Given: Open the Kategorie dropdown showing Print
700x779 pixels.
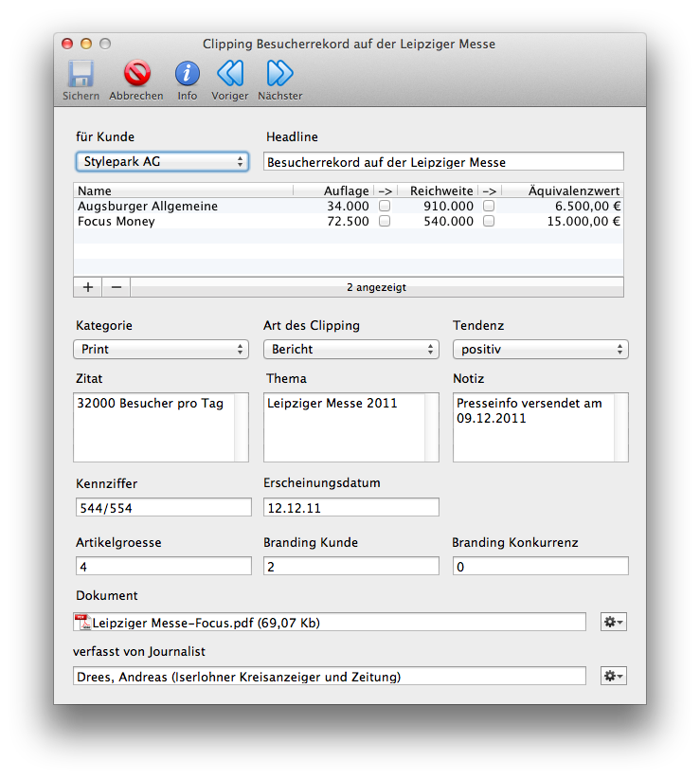Looking at the screenshot, I should click(161, 350).
